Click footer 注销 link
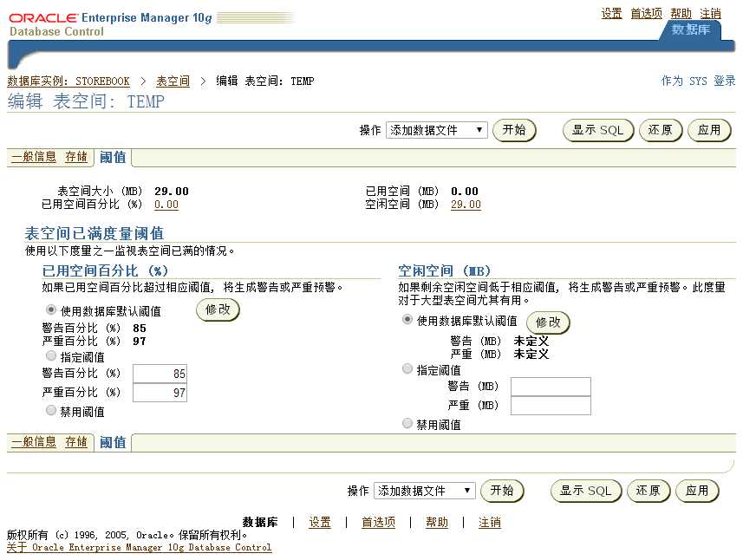The image size is (743, 560). coord(490,523)
